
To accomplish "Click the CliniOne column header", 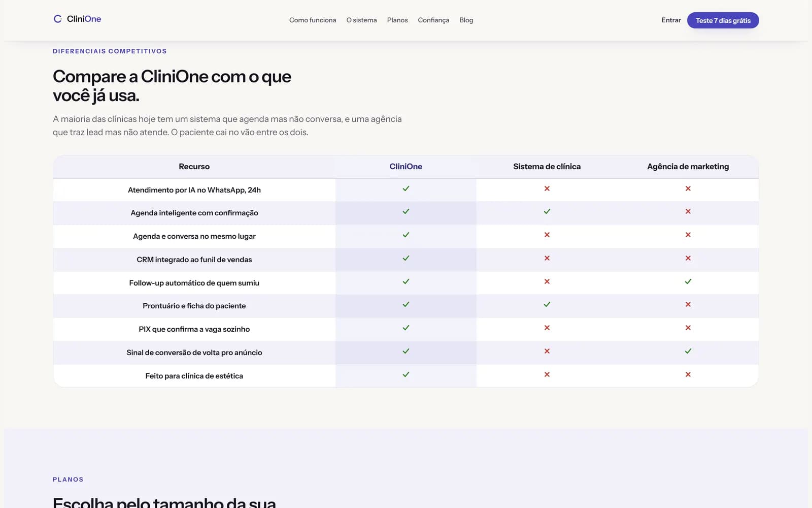I will (406, 167).
